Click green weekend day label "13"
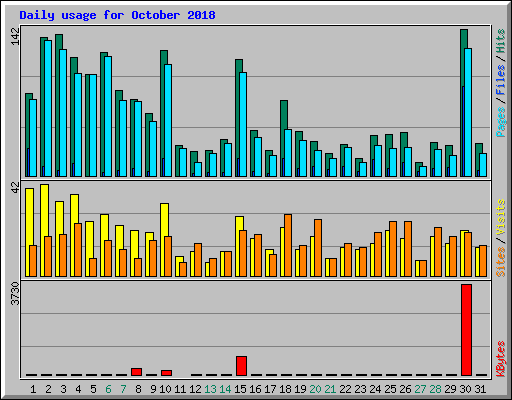 [210, 389]
